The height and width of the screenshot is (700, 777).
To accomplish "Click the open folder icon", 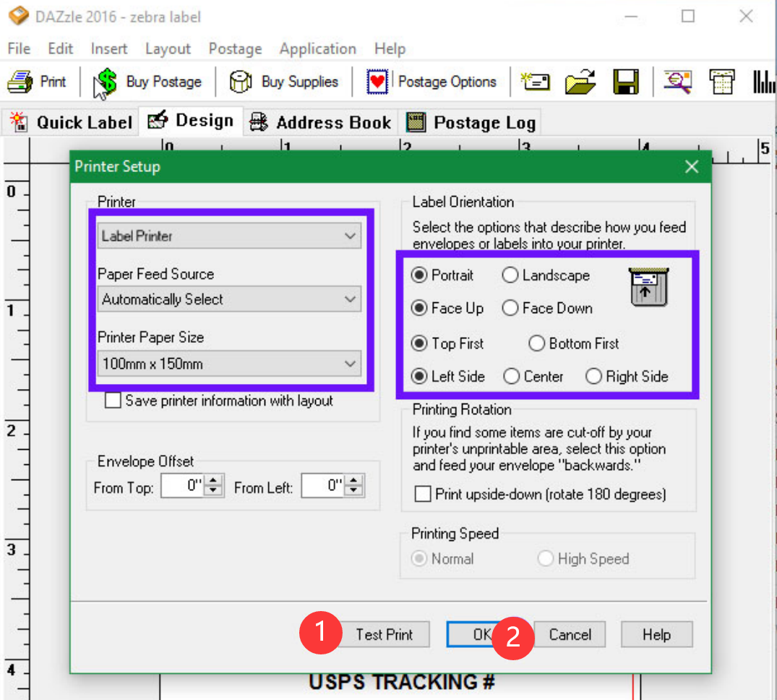I will (580, 81).
